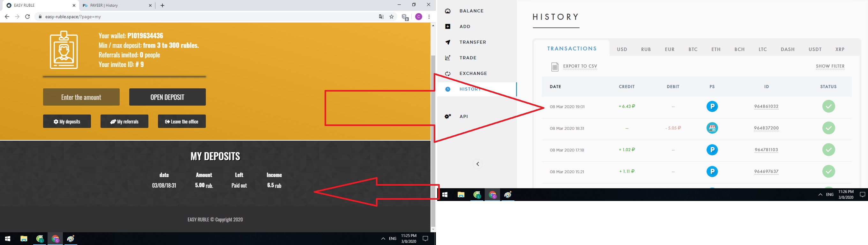The height and width of the screenshot is (245, 868).
Task: Select the BCH currency tab
Action: coord(740,49)
